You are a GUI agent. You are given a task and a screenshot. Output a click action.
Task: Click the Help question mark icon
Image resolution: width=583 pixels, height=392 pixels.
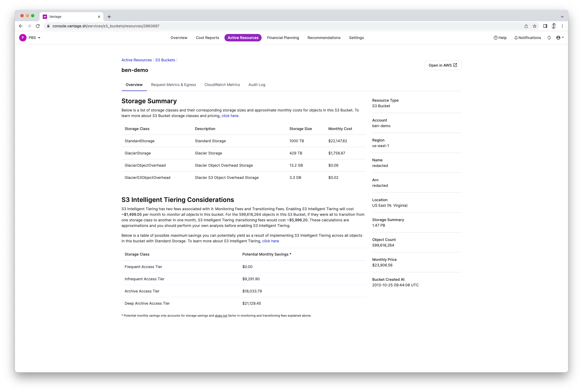(495, 37)
